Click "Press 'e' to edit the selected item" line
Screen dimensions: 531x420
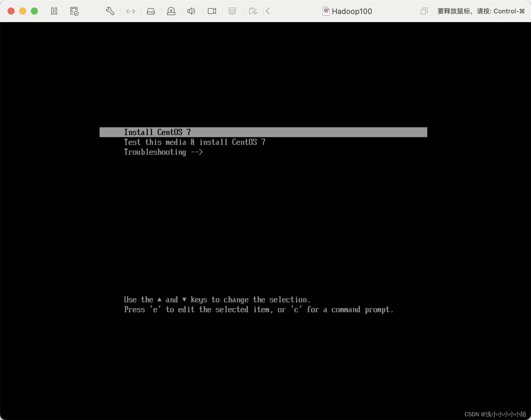(259, 310)
